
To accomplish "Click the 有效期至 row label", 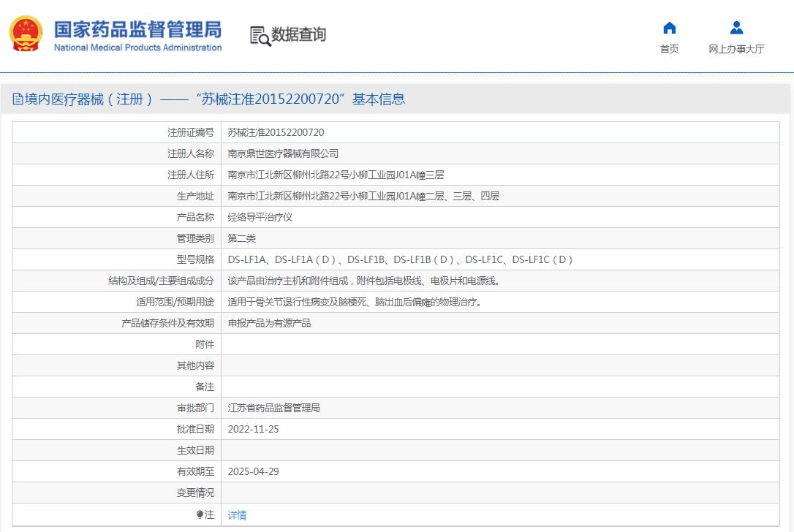I will click(x=195, y=472).
